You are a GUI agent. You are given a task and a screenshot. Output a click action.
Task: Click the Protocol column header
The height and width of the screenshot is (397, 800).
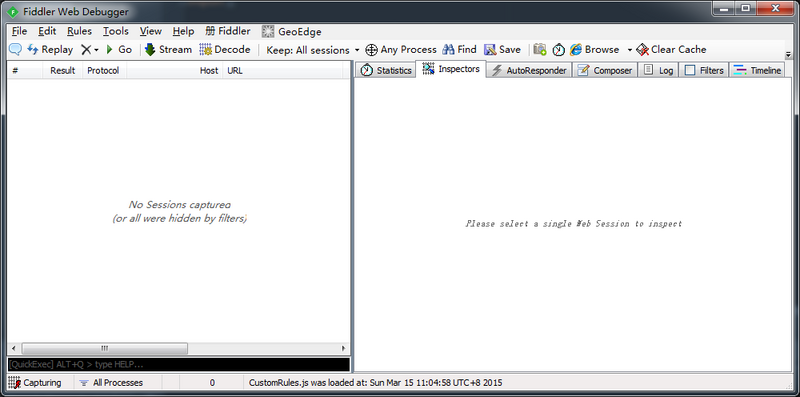(104, 70)
